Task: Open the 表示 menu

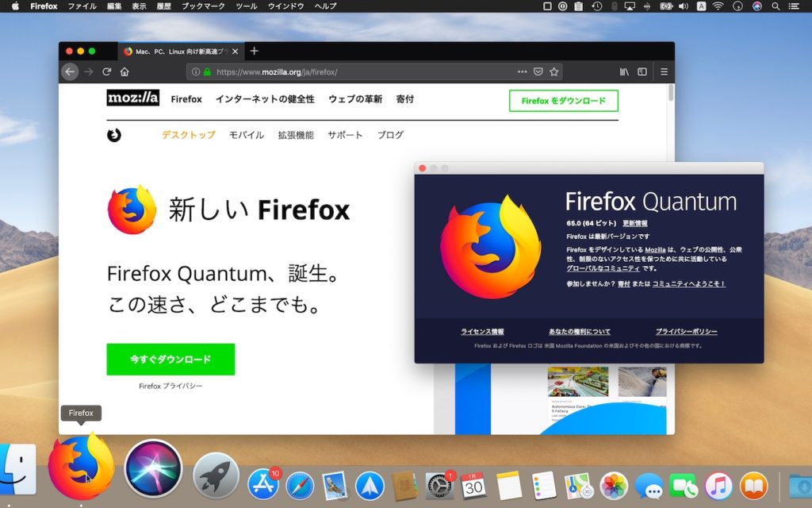Action: (x=139, y=6)
